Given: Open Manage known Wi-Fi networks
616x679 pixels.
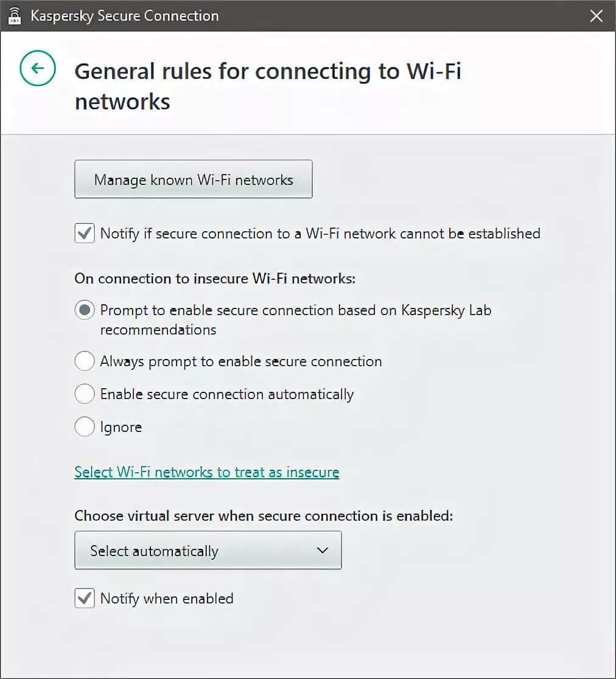Looking at the screenshot, I should (193, 179).
